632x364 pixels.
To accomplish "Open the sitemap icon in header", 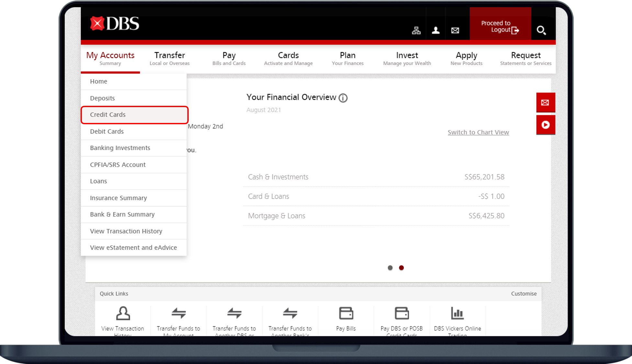I will click(416, 30).
